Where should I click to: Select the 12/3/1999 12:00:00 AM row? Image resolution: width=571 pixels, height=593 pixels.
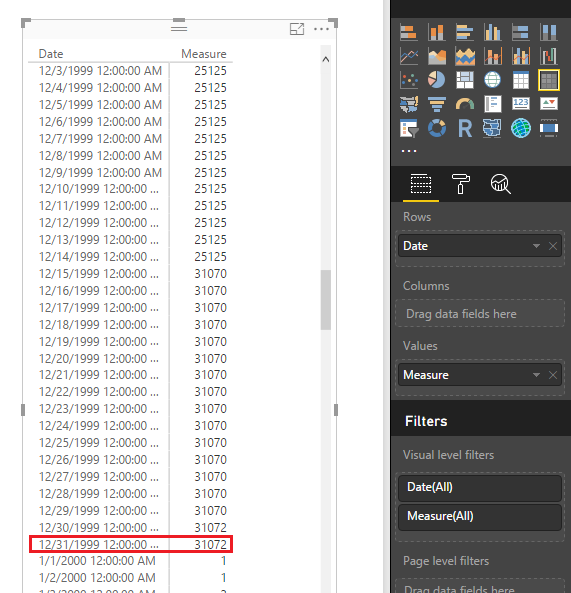pyautogui.click(x=131, y=71)
